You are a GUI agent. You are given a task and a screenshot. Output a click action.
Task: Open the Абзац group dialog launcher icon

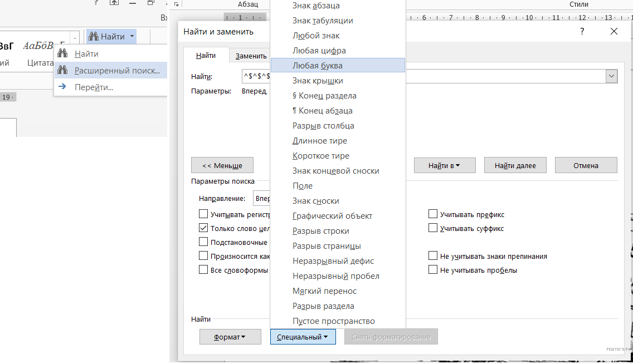[177, 4]
